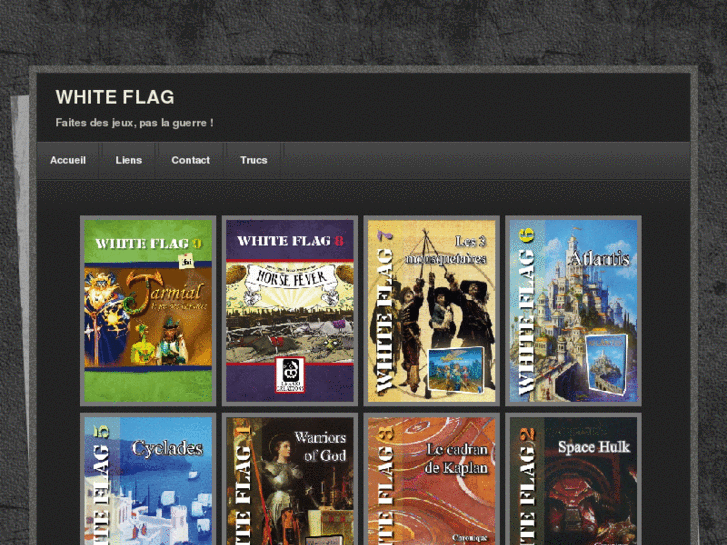Select the Contact menu item
The width and height of the screenshot is (727, 545).
pos(191,160)
